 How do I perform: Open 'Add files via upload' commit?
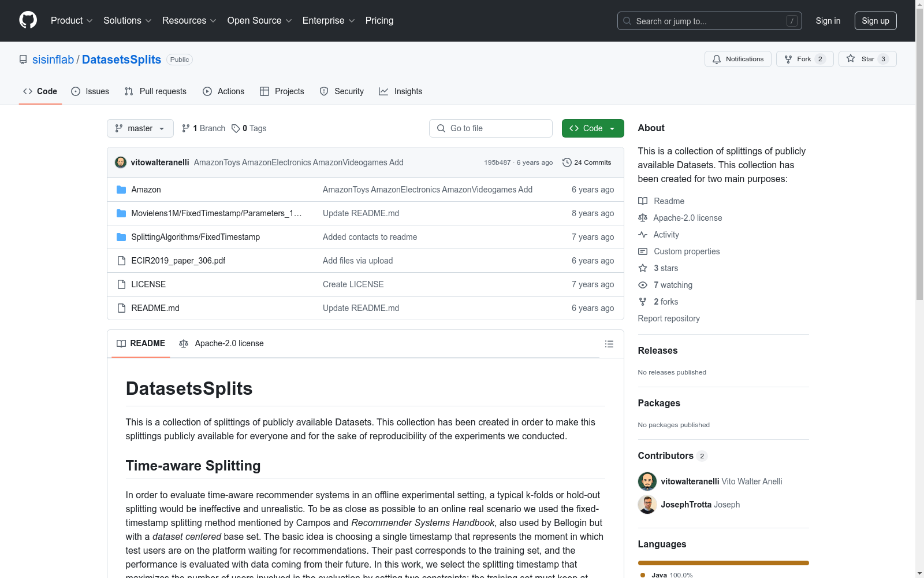[x=357, y=261]
